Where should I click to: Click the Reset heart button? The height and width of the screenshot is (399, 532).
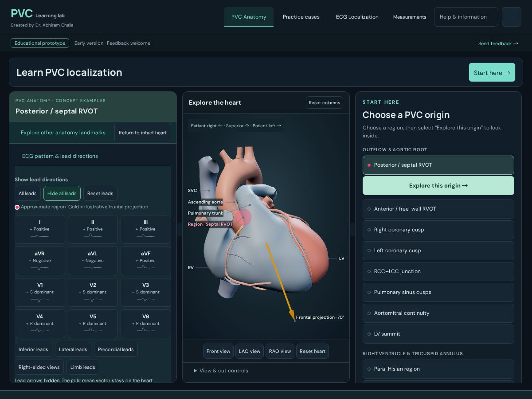pyautogui.click(x=313, y=351)
